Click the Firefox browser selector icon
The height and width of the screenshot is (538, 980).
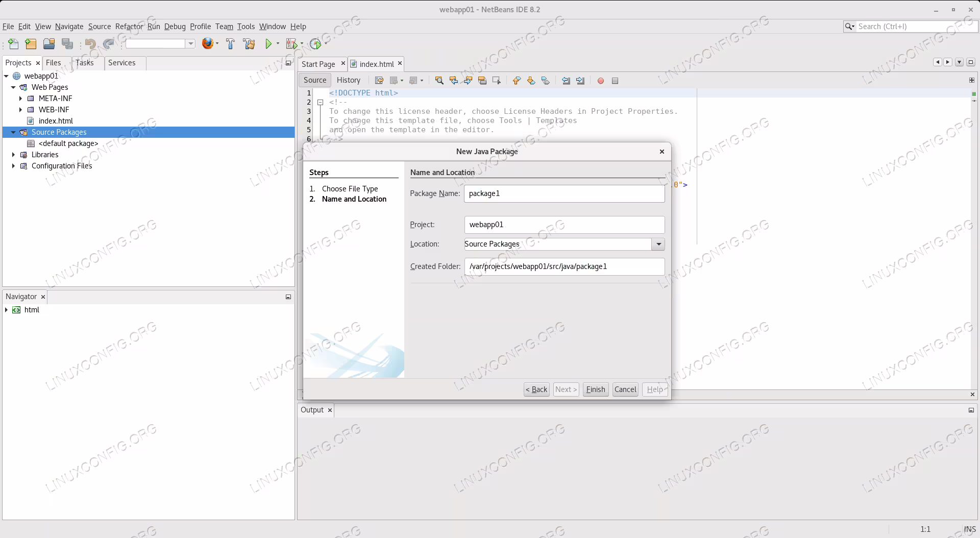207,43
